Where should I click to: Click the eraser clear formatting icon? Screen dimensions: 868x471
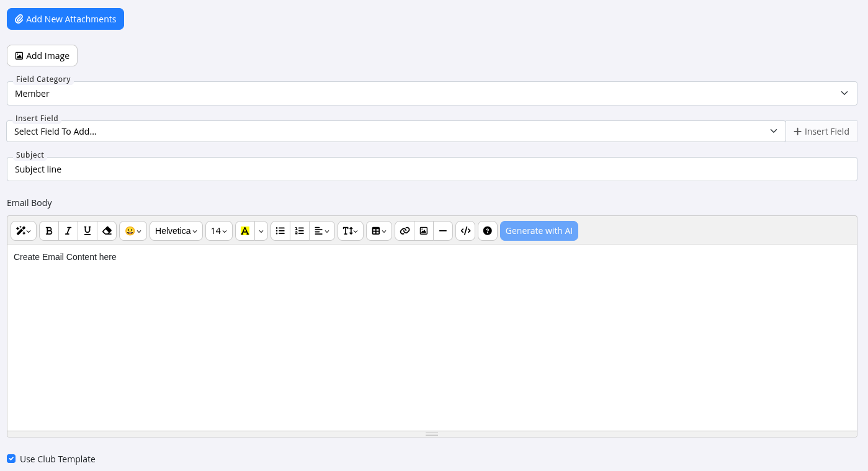[107, 231]
